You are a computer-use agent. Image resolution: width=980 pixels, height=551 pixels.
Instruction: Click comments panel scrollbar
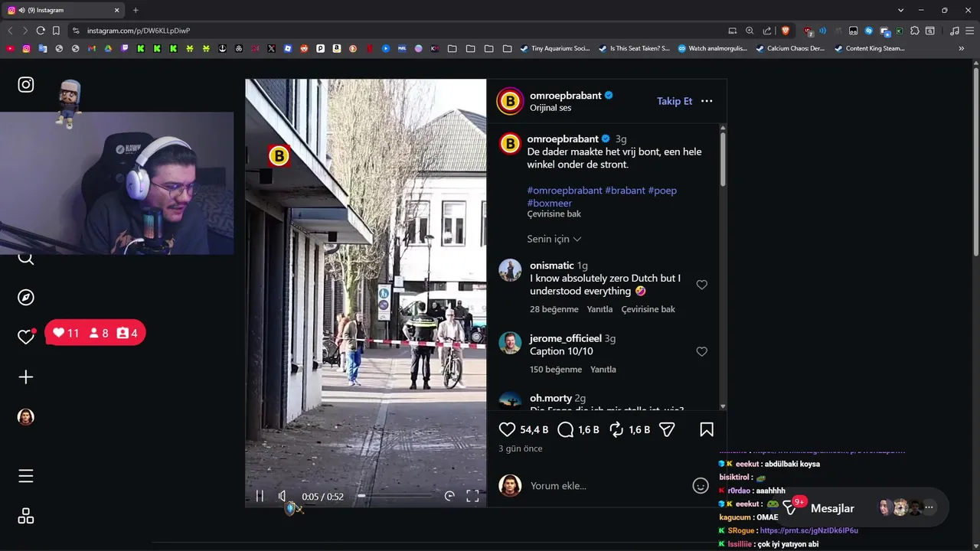tap(722, 159)
